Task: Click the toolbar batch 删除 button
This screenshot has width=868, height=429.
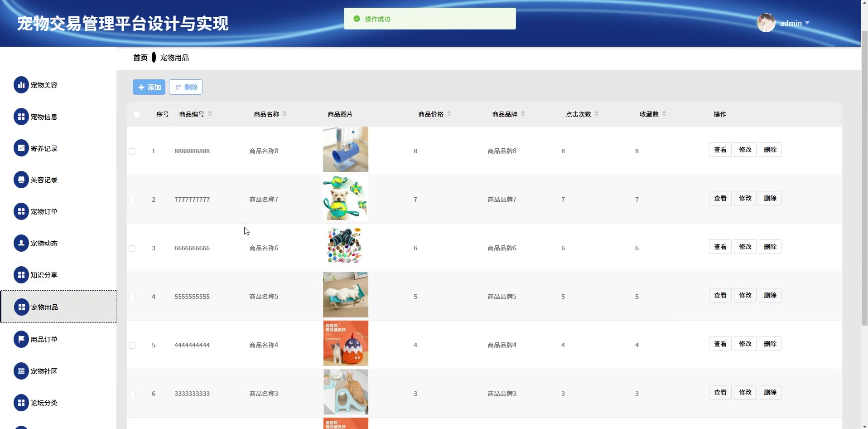Action: pos(186,87)
